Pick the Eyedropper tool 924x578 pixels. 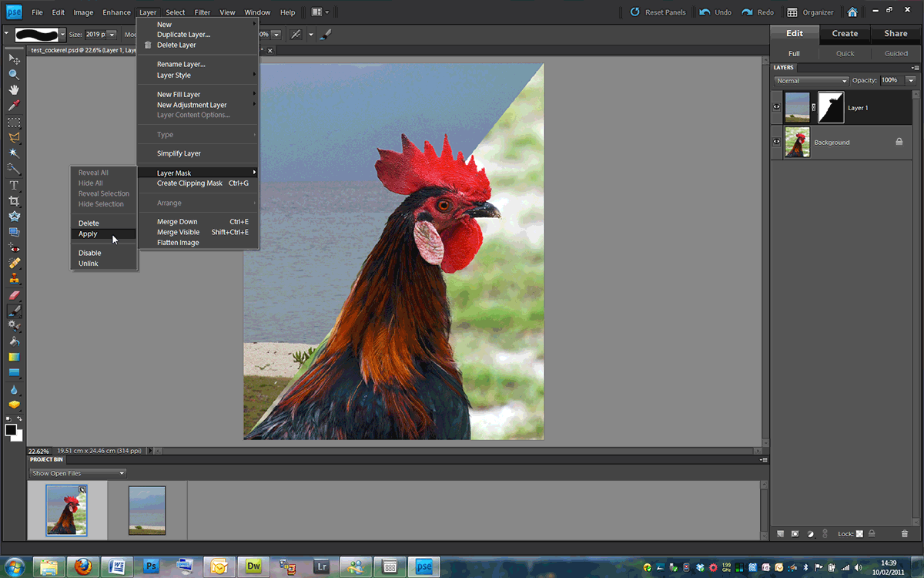click(x=14, y=106)
